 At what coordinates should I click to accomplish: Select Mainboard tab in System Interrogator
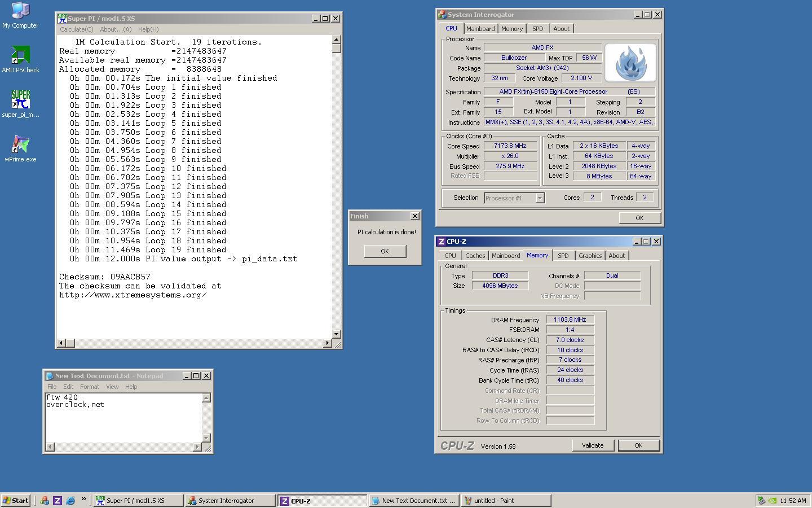480,29
